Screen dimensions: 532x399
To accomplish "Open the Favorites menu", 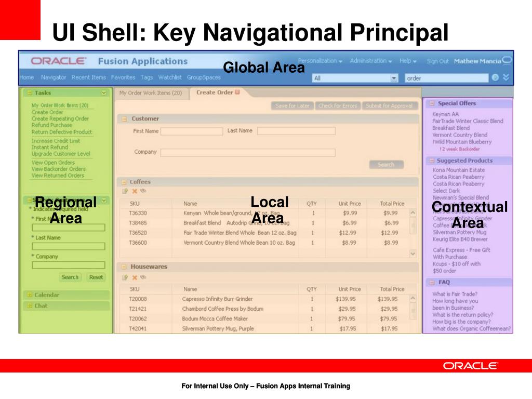I will click(x=123, y=77).
